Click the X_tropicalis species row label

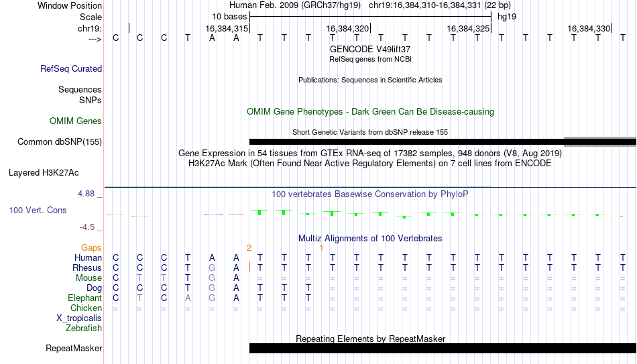(x=79, y=318)
